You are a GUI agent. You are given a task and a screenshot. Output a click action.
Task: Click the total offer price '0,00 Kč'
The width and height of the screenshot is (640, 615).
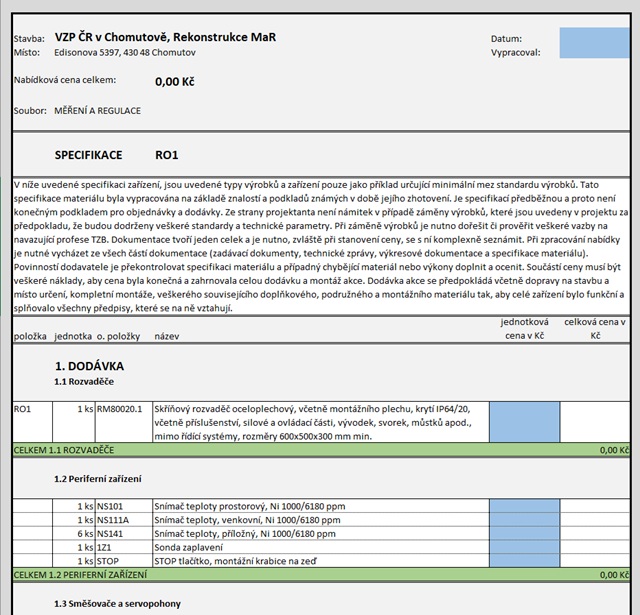175,82
